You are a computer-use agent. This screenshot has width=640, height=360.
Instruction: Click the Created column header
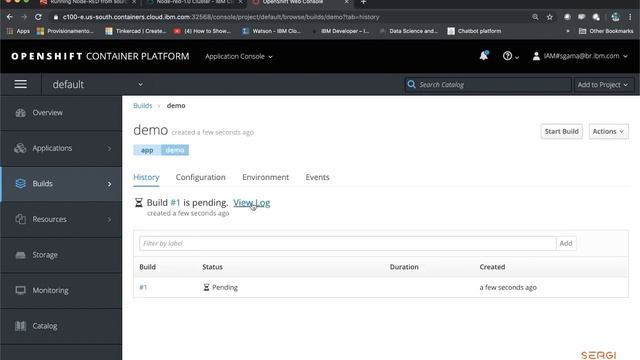pyautogui.click(x=492, y=267)
